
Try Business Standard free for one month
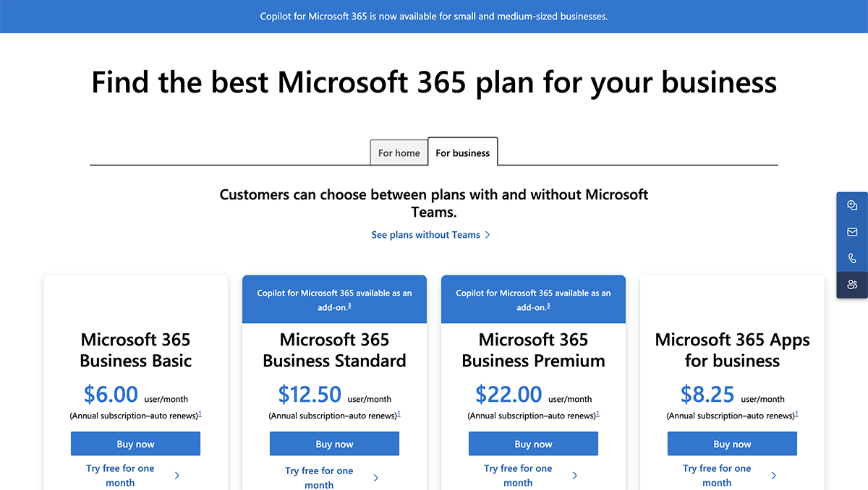pyautogui.click(x=319, y=477)
